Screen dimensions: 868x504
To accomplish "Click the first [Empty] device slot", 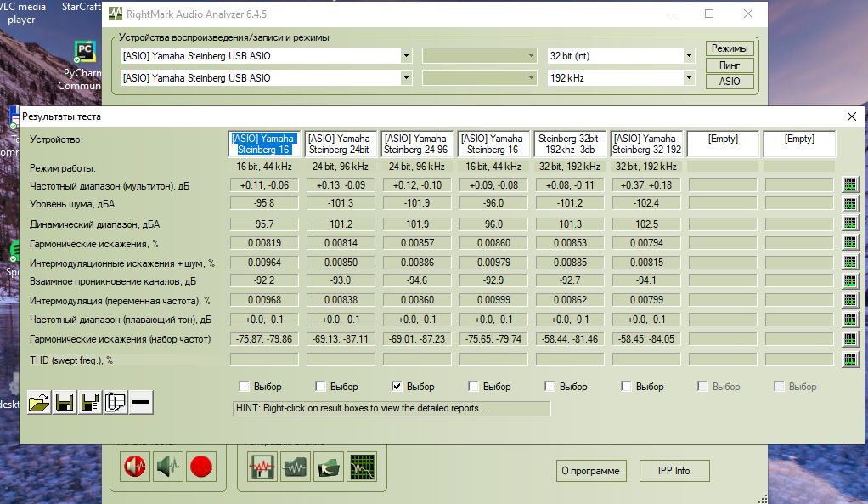I will 723,144.
